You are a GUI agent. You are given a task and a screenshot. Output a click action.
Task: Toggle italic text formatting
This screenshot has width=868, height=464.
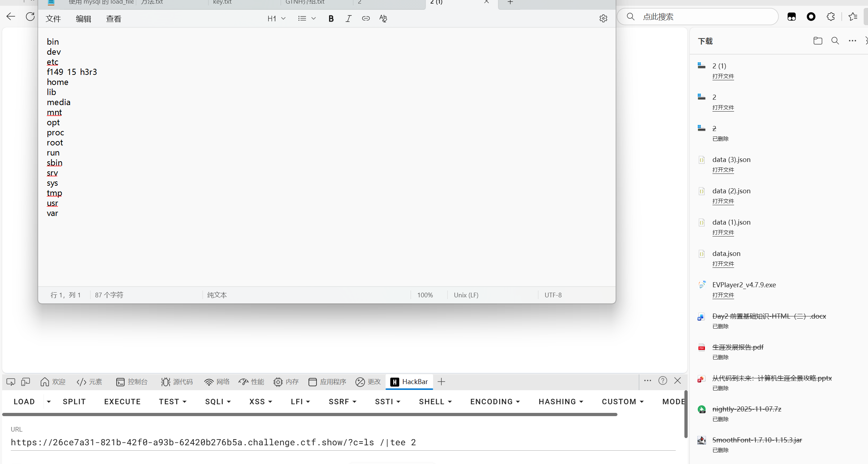point(348,19)
